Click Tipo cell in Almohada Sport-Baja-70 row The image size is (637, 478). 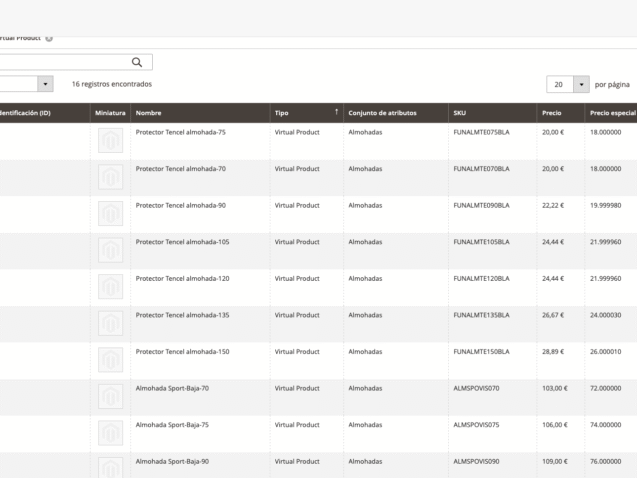tap(297, 388)
